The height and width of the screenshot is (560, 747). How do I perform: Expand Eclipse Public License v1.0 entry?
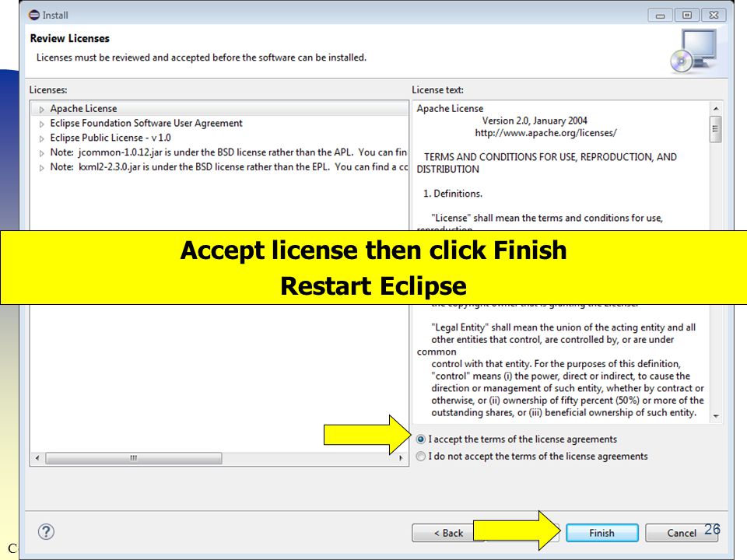coord(42,138)
